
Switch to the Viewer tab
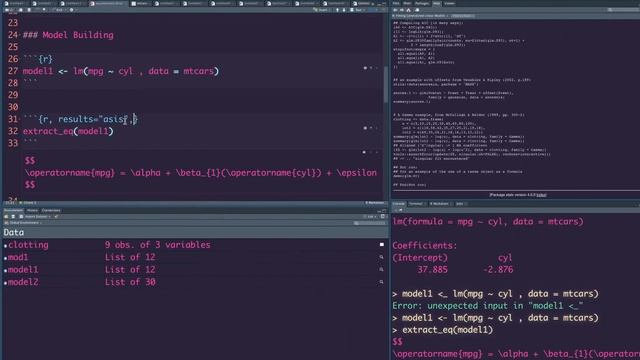pos(449,3)
